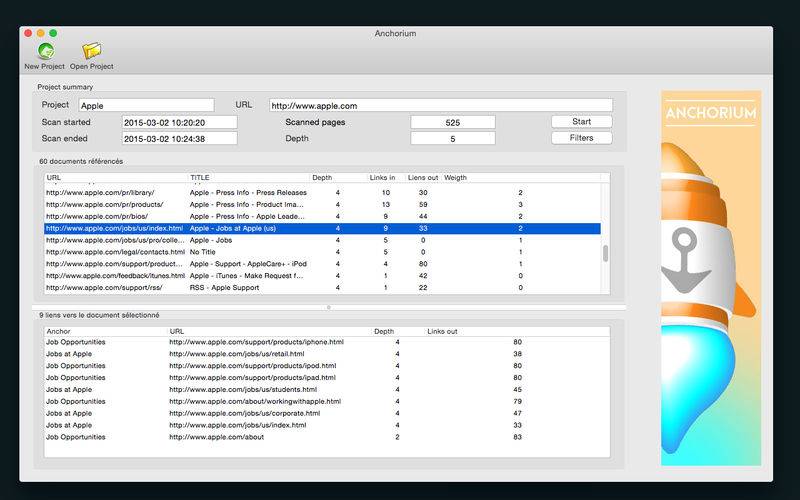
Task: Click the 'No Title' cell
Action: pos(203,252)
